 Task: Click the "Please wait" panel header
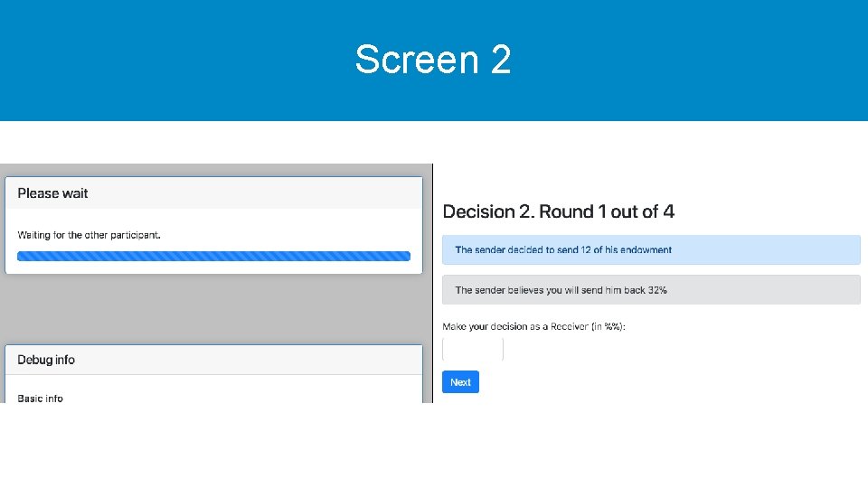tap(213, 193)
